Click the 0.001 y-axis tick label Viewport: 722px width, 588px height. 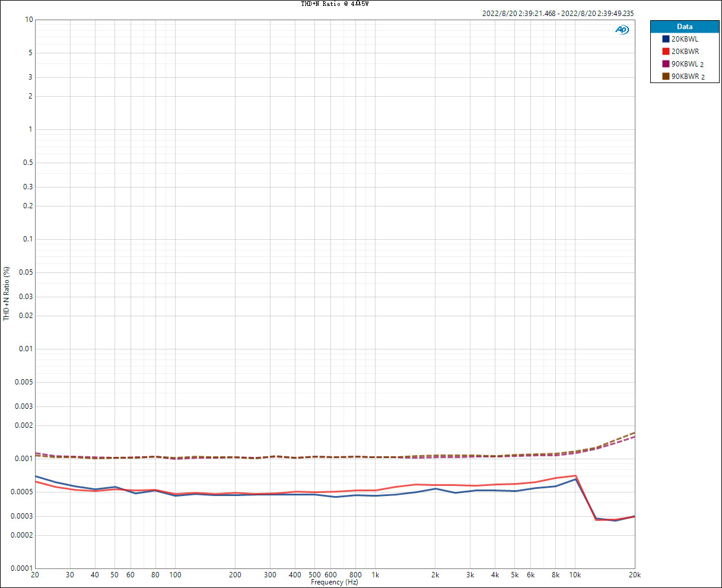click(x=23, y=459)
